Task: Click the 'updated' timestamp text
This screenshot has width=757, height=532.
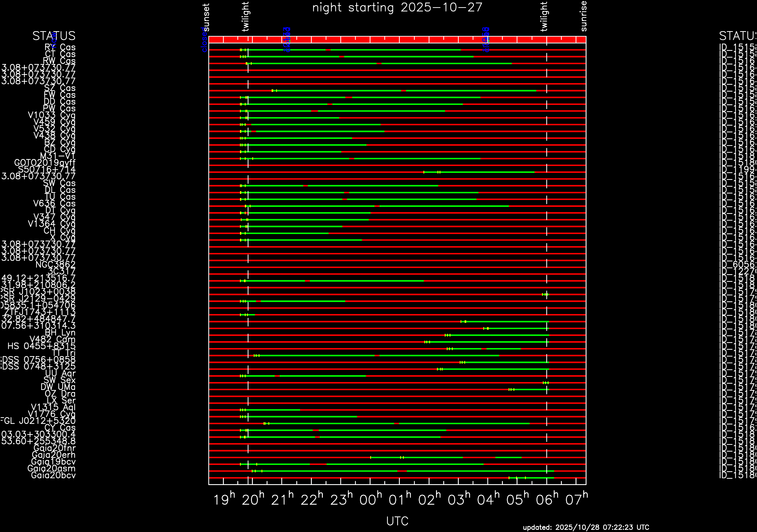Action: (x=586, y=527)
